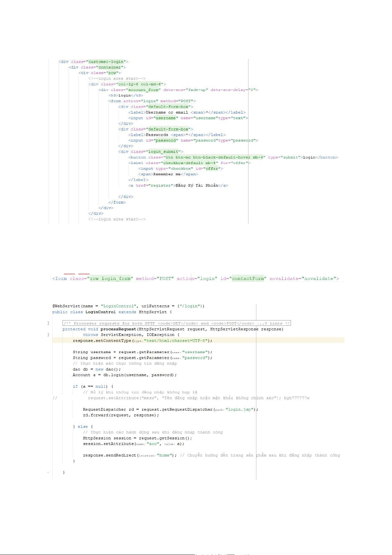Click the h3 login heading tag

(126, 95)
